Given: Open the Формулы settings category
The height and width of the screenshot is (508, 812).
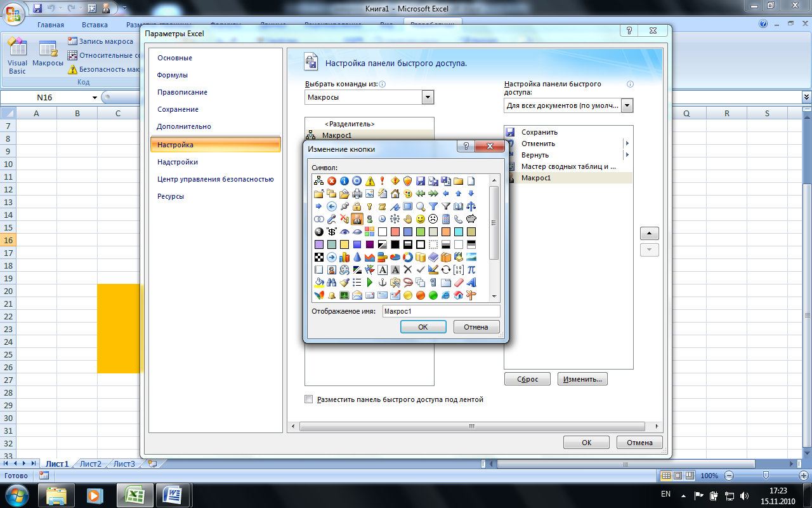Looking at the screenshot, I should click(173, 75).
